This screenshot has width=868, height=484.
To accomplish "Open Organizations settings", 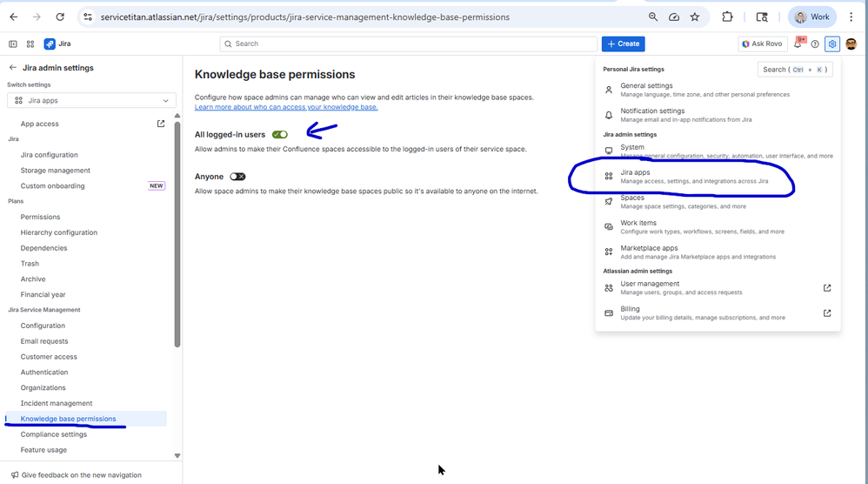I will (43, 387).
